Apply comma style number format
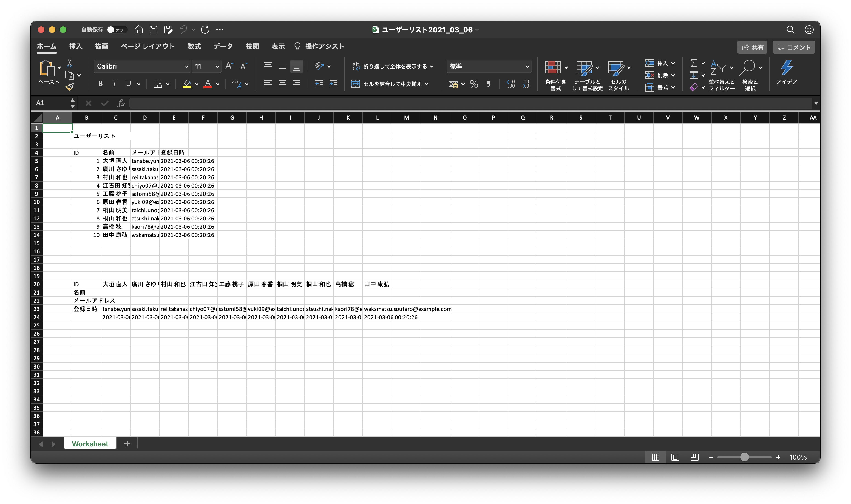851x504 pixels. pyautogui.click(x=489, y=84)
